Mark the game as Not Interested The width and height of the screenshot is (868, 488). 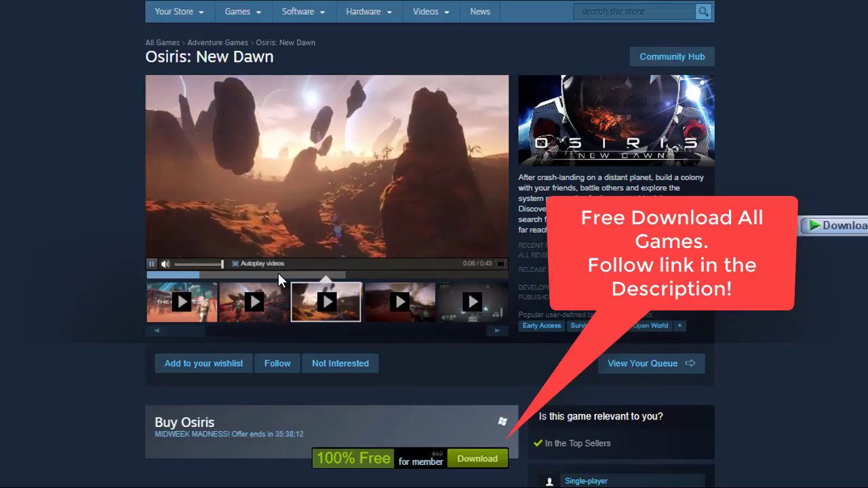(340, 363)
